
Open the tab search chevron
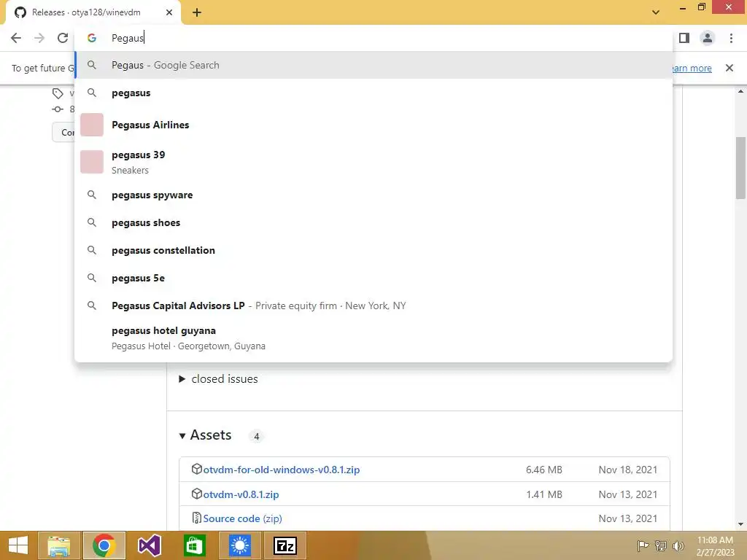coord(656,12)
